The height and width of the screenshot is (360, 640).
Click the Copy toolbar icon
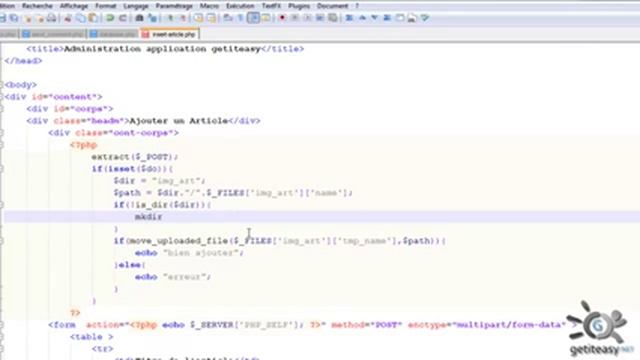pyautogui.click(x=80, y=18)
